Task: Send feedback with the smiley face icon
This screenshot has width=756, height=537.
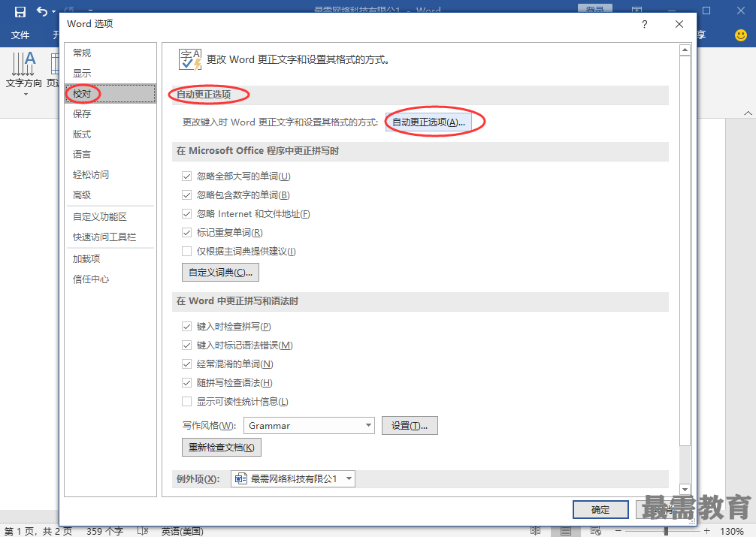Action: 740,35
